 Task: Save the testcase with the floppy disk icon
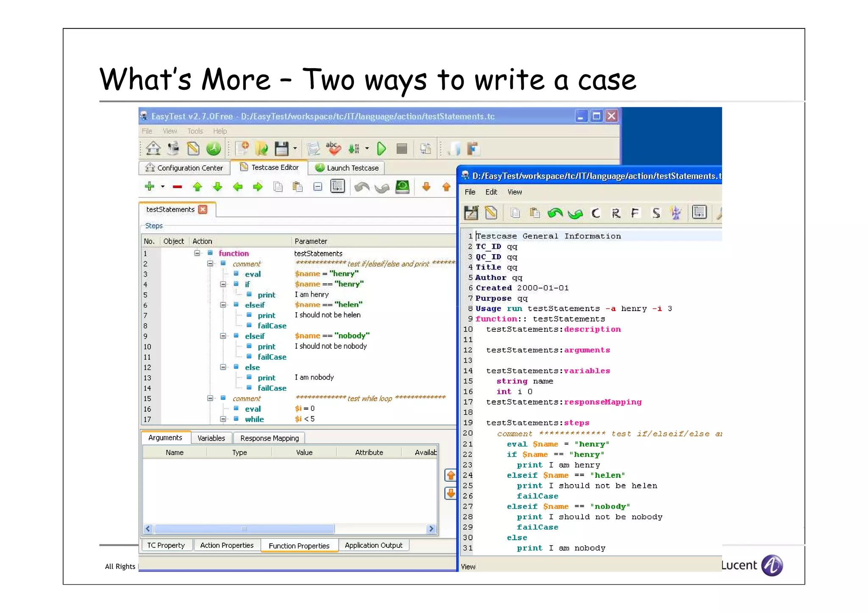pos(281,149)
